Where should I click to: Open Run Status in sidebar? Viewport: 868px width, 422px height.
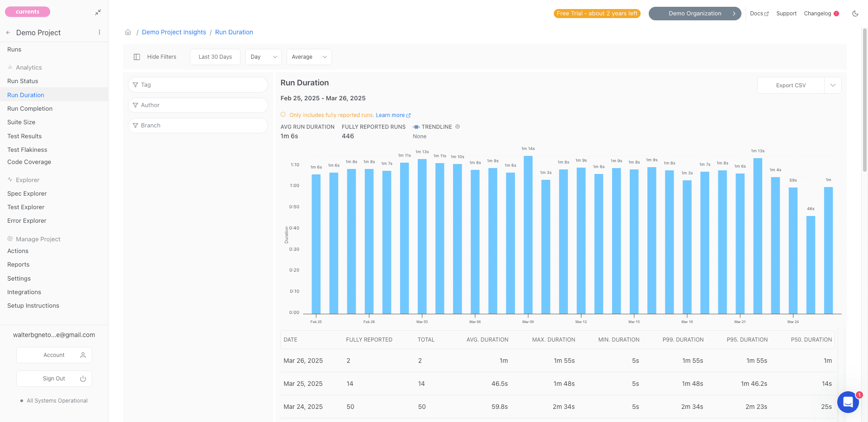point(23,81)
